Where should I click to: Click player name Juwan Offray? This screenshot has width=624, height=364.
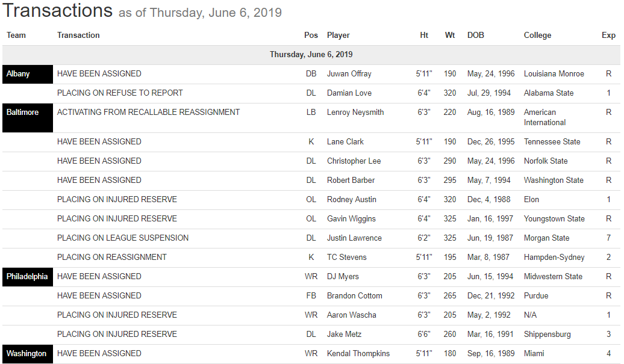click(x=349, y=74)
